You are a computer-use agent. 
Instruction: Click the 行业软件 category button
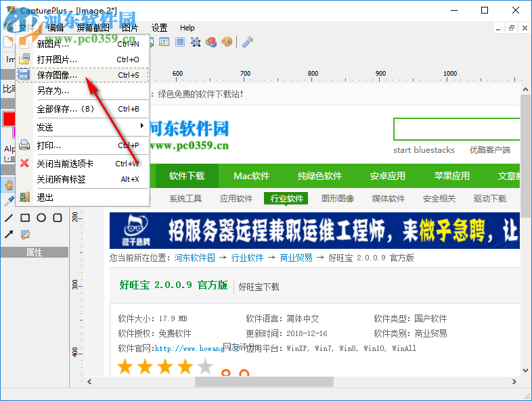(x=286, y=198)
